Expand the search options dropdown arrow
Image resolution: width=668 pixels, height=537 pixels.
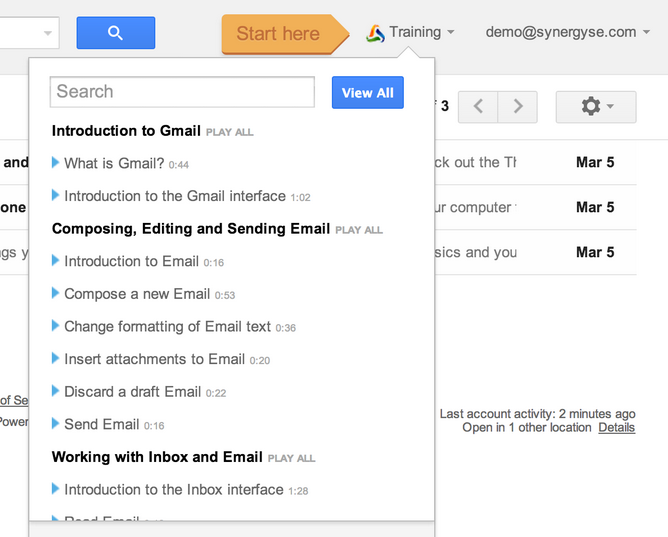click(x=48, y=33)
